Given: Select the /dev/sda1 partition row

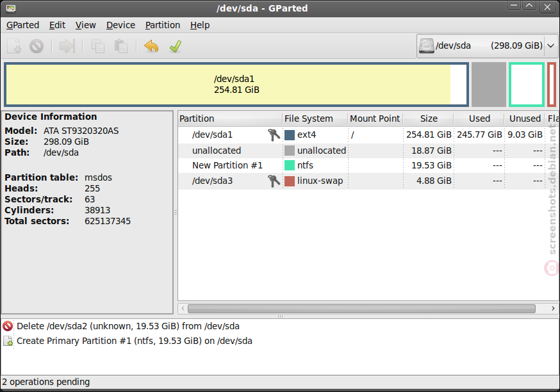Looking at the screenshot, I should [368, 135].
